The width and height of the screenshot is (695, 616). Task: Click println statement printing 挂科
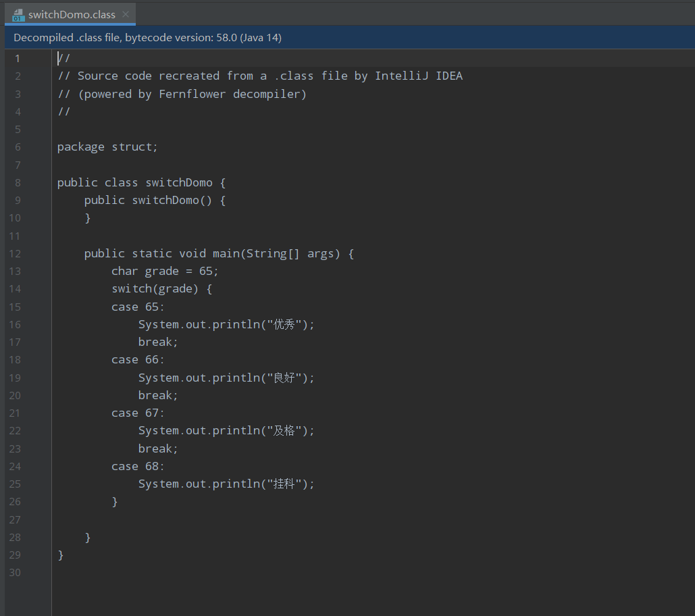226,484
